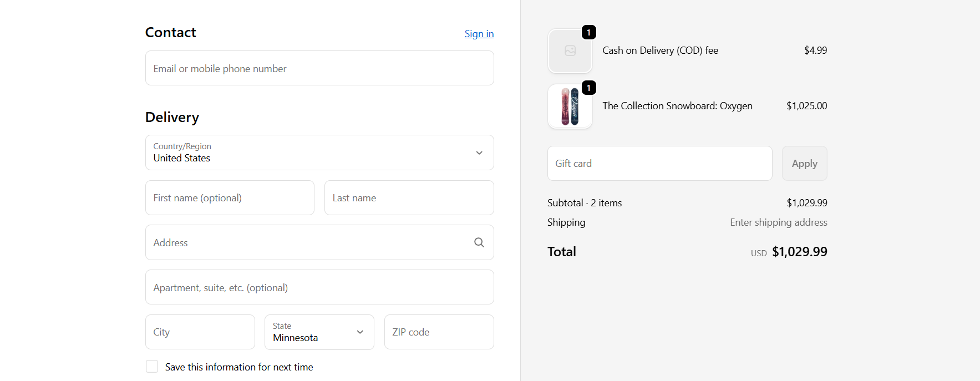Viewport: 980px width, 381px height.
Task: Click the Apartment, suite, etc. field
Action: (319, 287)
